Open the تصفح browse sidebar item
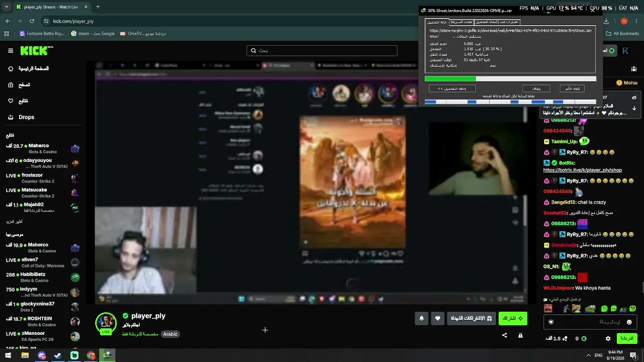This screenshot has height=362, width=644. tap(19, 85)
